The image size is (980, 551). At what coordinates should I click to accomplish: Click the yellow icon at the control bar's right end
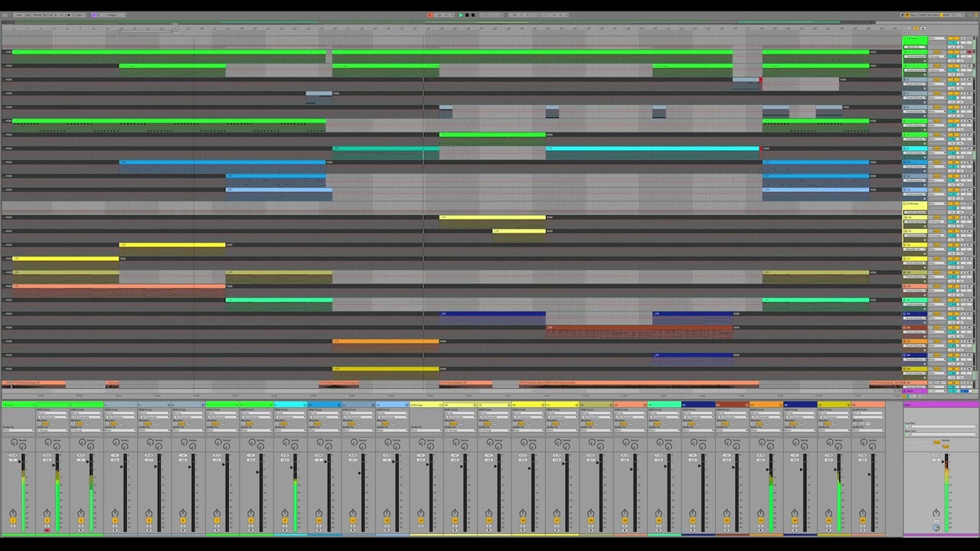click(x=976, y=15)
